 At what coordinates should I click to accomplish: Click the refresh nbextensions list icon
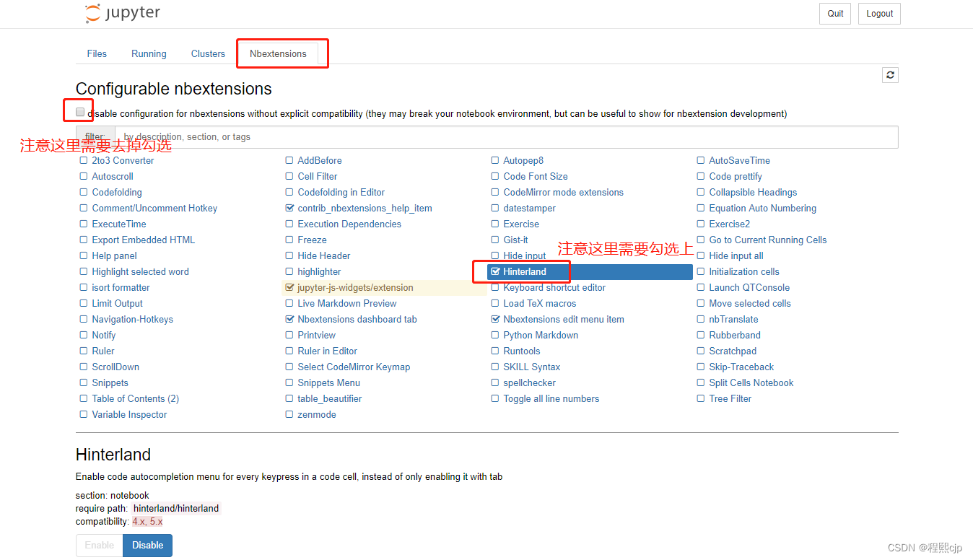point(890,75)
